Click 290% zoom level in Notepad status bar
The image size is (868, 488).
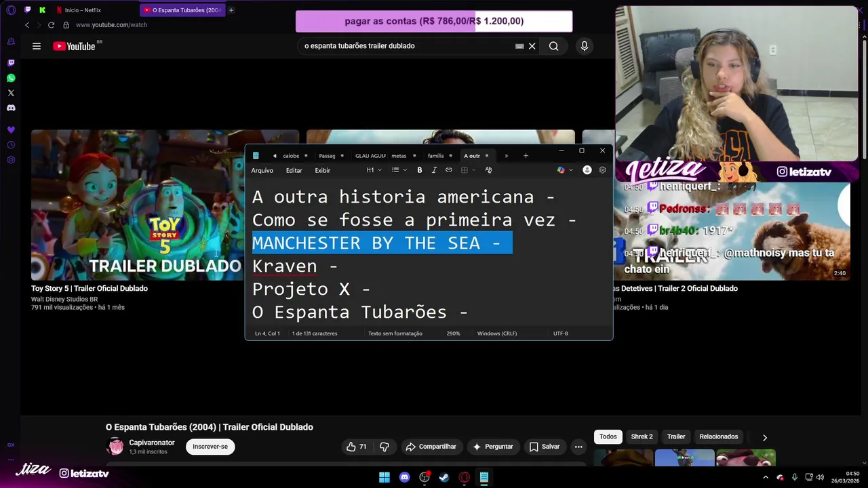[x=453, y=333]
